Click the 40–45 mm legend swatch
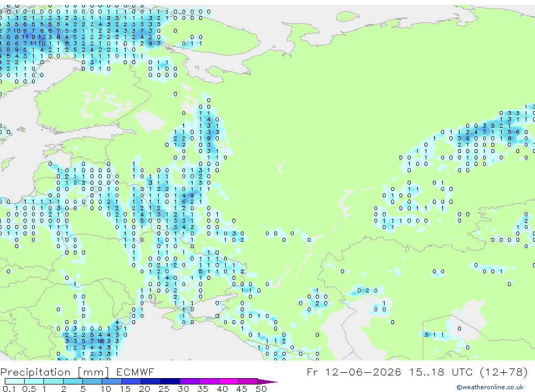 tap(228, 381)
